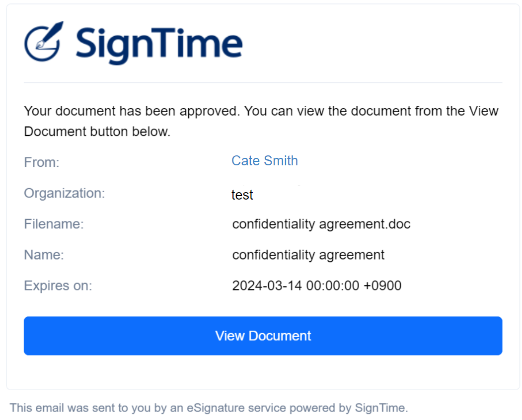
Task: Click "Your document has been approved" sentence
Action: (x=132, y=111)
